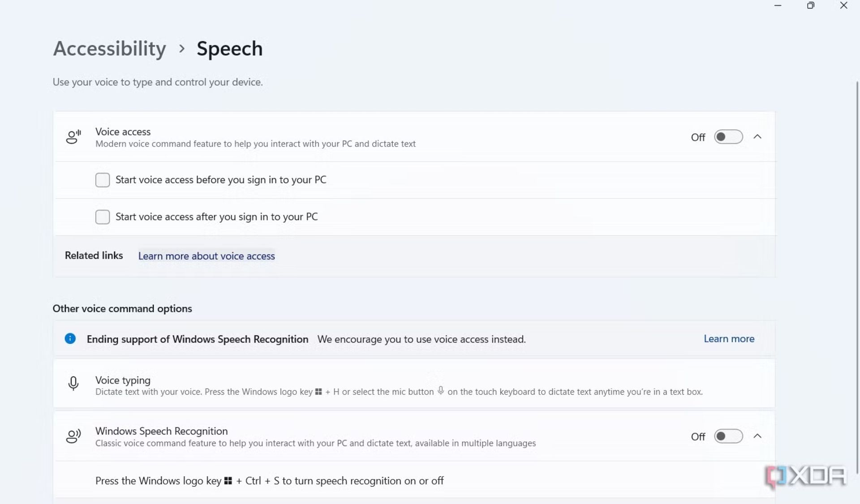Expand the Voice typing section chevron

tap(758, 384)
